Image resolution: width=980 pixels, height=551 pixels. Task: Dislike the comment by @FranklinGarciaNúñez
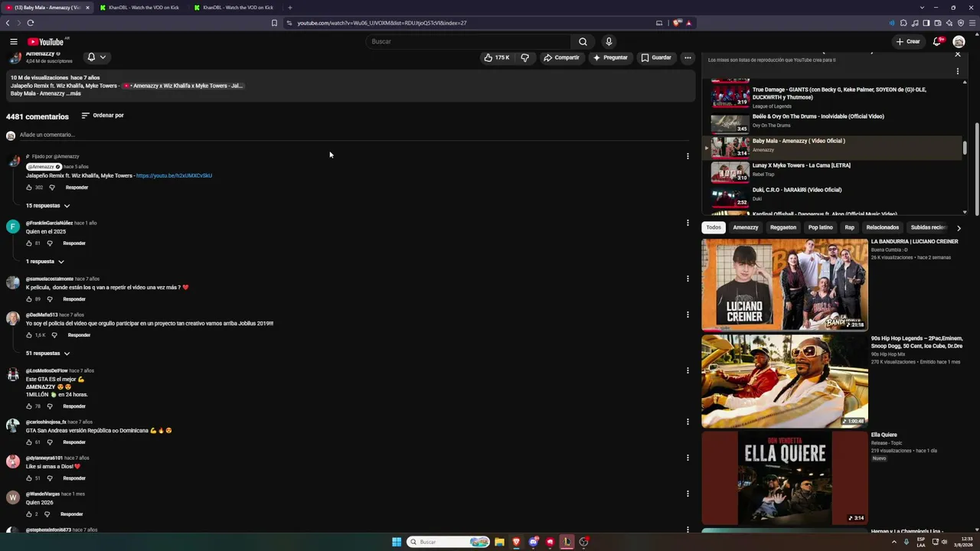pyautogui.click(x=50, y=243)
